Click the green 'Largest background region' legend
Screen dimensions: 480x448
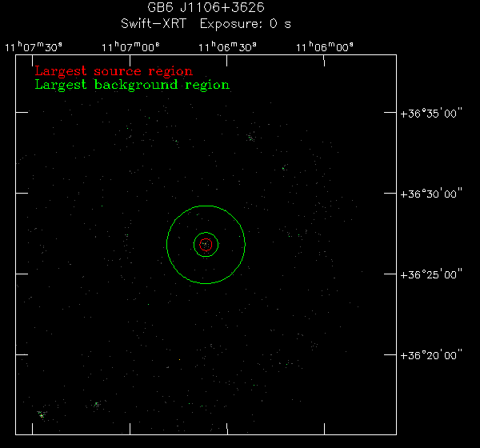132,85
